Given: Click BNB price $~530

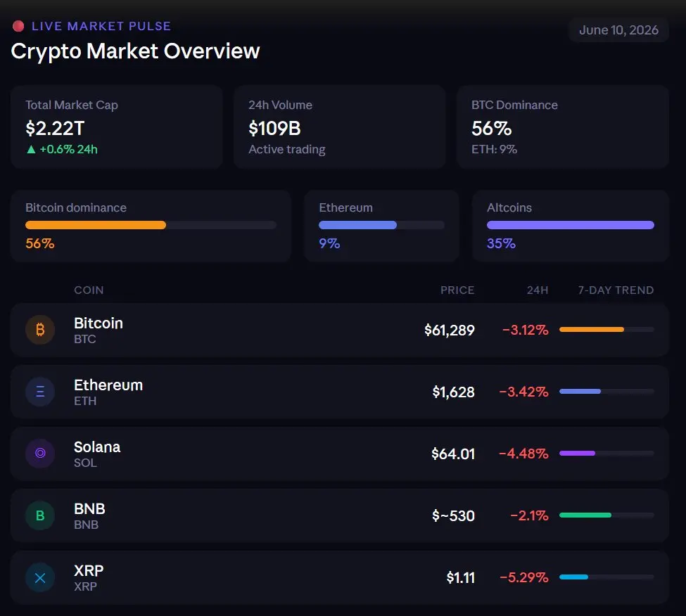Looking at the screenshot, I should (453, 516).
